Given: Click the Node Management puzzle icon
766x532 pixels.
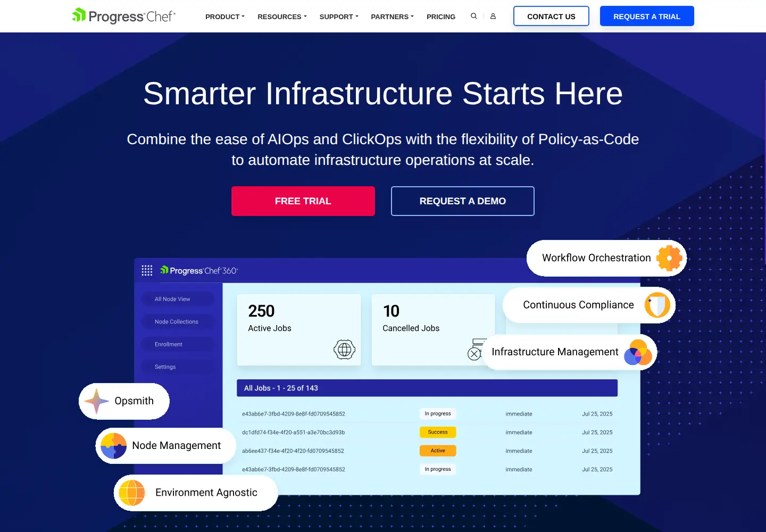Looking at the screenshot, I should (x=114, y=446).
